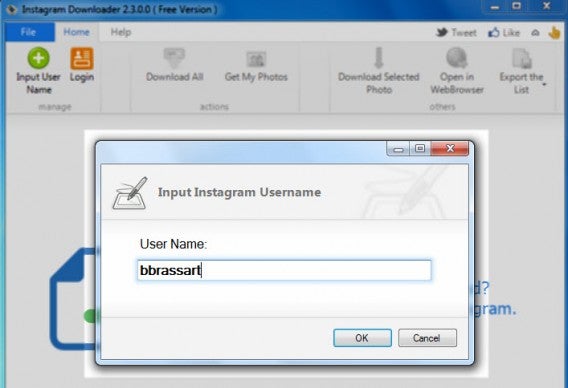Click the Input User Name icon
Image resolution: width=568 pixels, height=388 pixels.
point(38,58)
